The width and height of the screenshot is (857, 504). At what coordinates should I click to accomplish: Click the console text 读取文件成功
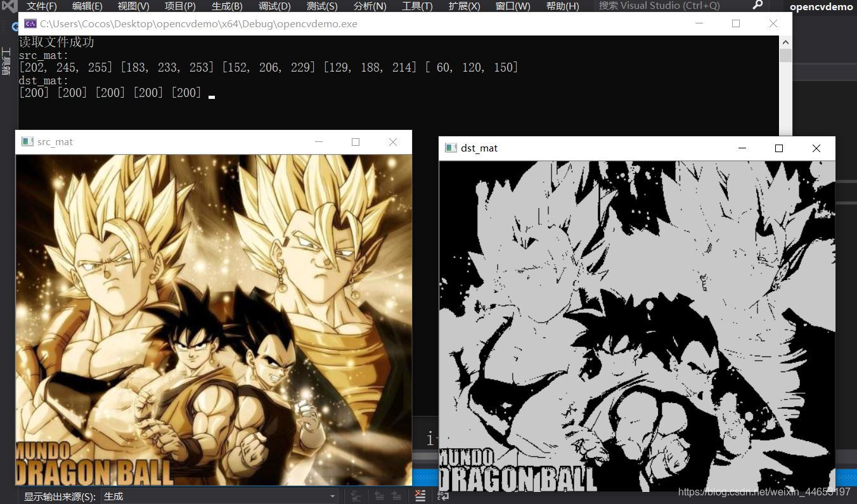pos(56,42)
